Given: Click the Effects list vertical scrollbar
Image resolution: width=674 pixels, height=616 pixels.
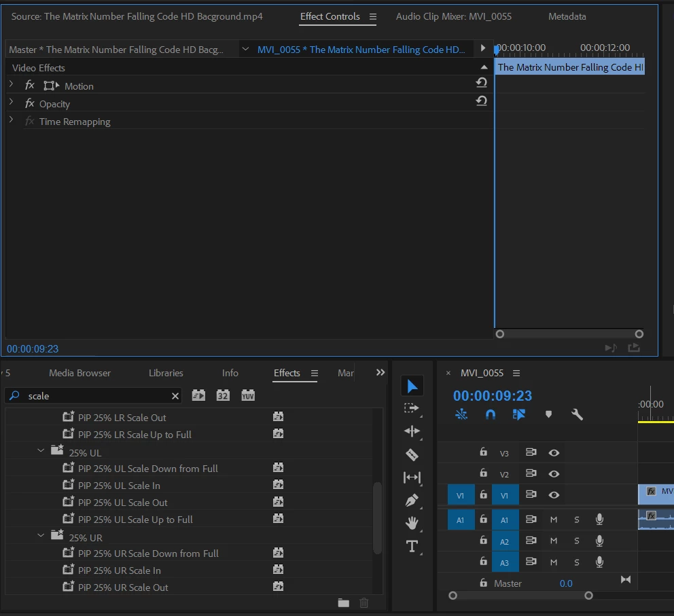Looking at the screenshot, I should [377, 518].
